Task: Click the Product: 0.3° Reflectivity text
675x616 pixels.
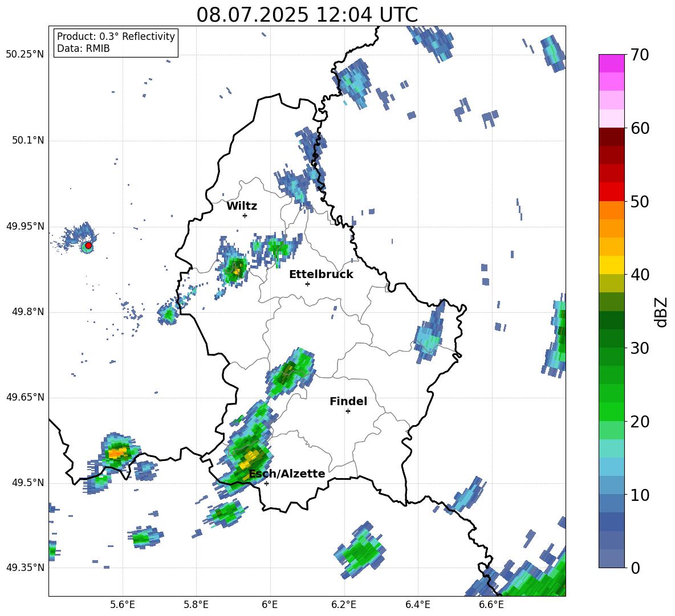Action: pyautogui.click(x=116, y=36)
